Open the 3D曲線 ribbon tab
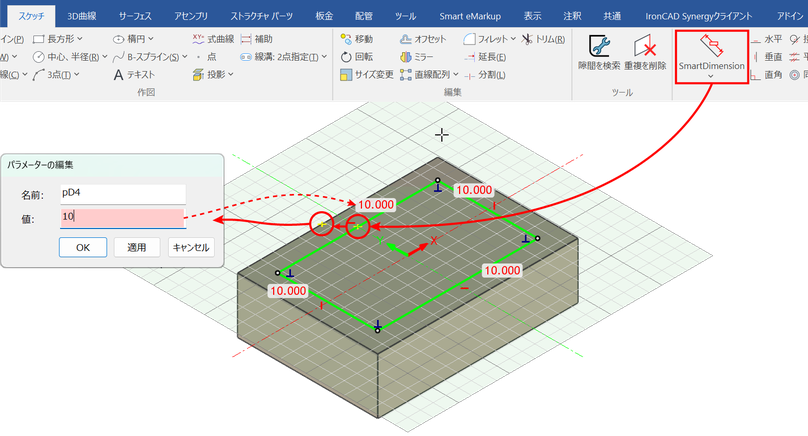The width and height of the screenshot is (808, 436). point(81,16)
